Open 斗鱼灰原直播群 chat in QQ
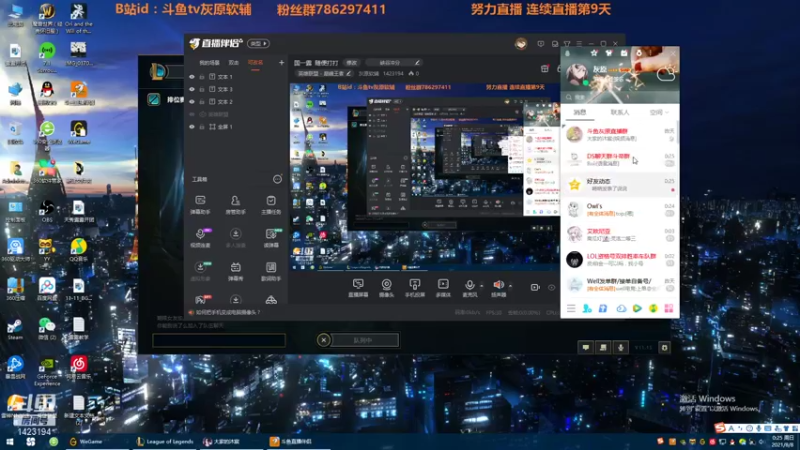The height and width of the screenshot is (450, 800). (619, 134)
